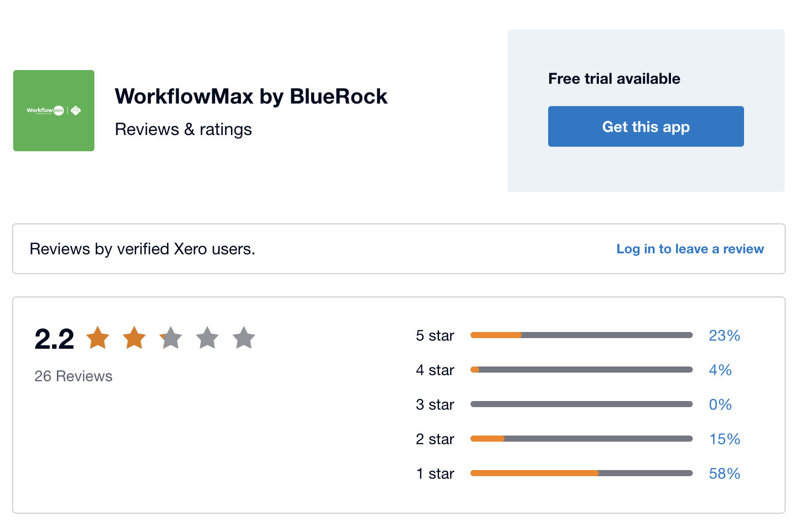Screen dimensions: 808x532
Task: Click the 5 star rating bar
Action: (x=582, y=335)
